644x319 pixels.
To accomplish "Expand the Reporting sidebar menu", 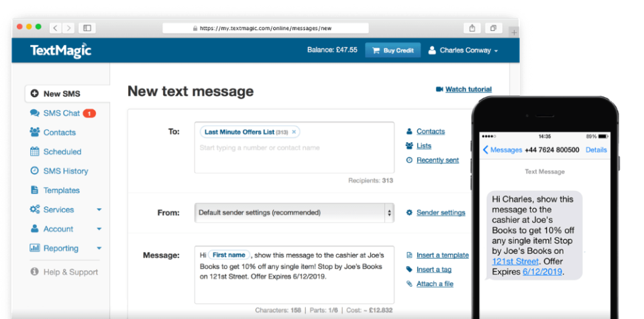I will 99,249.
